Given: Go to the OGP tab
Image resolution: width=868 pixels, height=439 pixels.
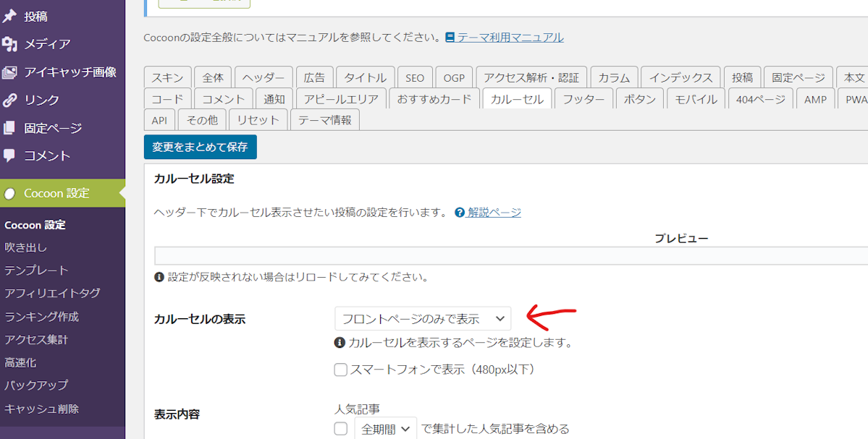Looking at the screenshot, I should pyautogui.click(x=455, y=77).
